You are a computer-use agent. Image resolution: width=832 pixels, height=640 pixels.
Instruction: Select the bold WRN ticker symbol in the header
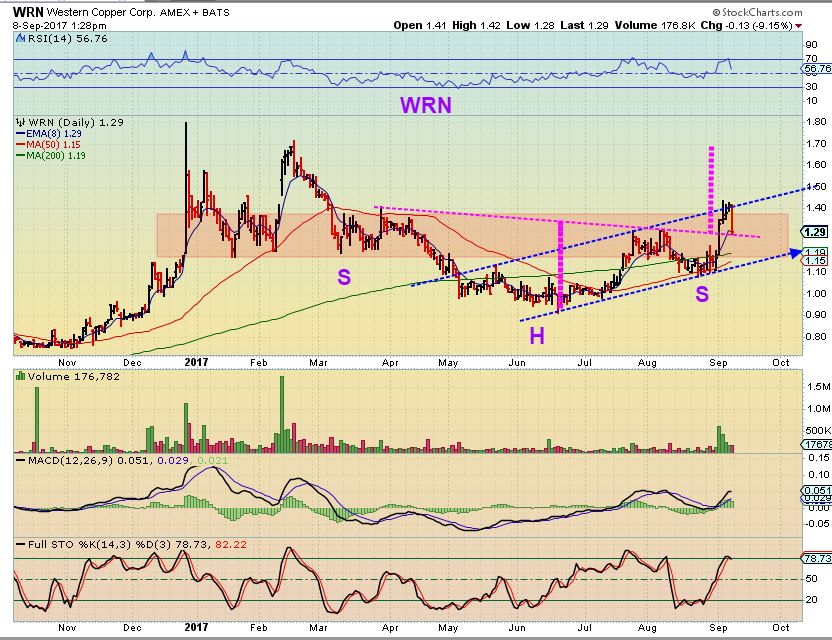tap(28, 12)
